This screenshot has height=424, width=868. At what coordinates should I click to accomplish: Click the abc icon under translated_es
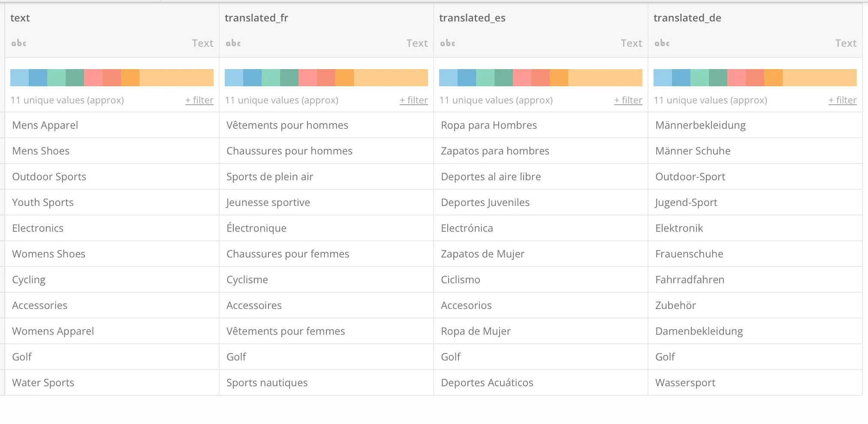pos(448,43)
